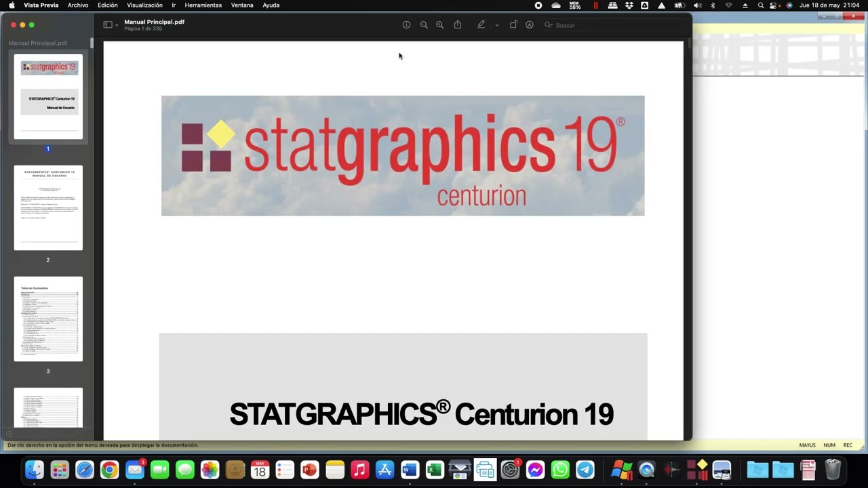This screenshot has height=488, width=868.
Task: Open the Ir menu
Action: (174, 5)
